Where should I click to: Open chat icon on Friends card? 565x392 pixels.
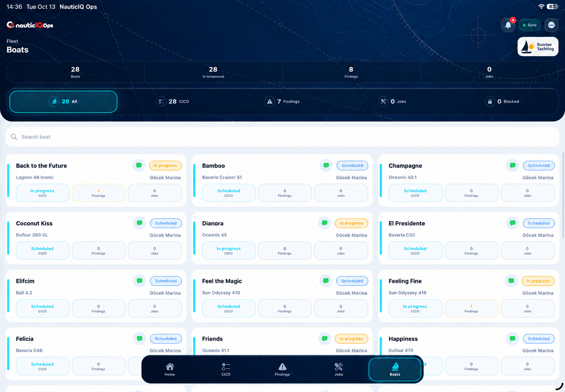(x=324, y=339)
